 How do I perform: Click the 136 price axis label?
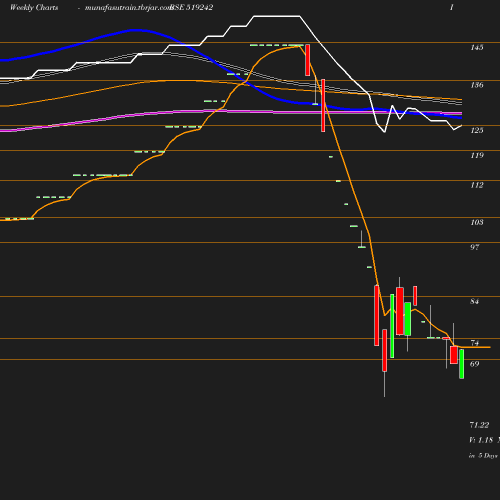coord(477,85)
